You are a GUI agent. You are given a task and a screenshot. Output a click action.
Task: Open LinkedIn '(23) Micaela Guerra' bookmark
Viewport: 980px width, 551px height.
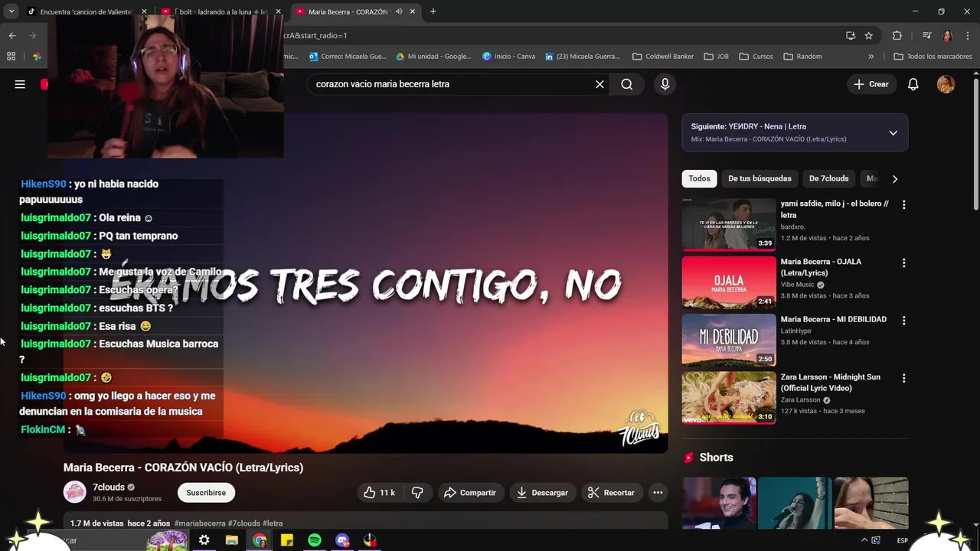[582, 56]
